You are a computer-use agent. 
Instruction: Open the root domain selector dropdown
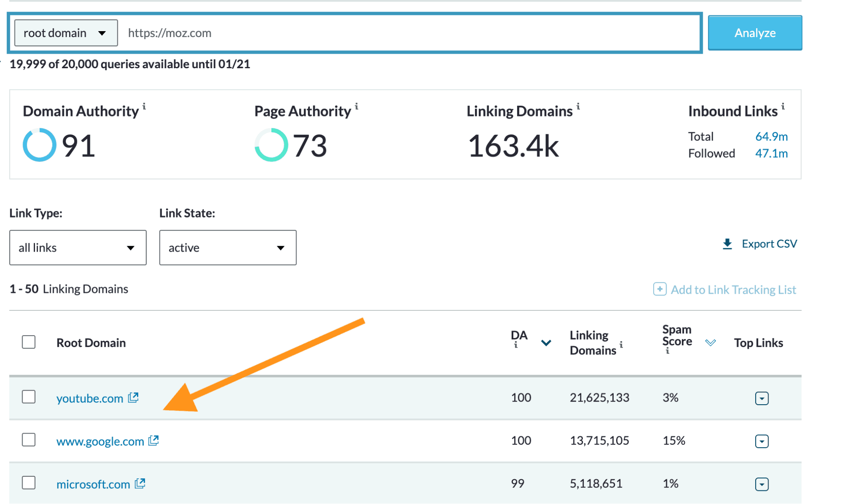65,32
